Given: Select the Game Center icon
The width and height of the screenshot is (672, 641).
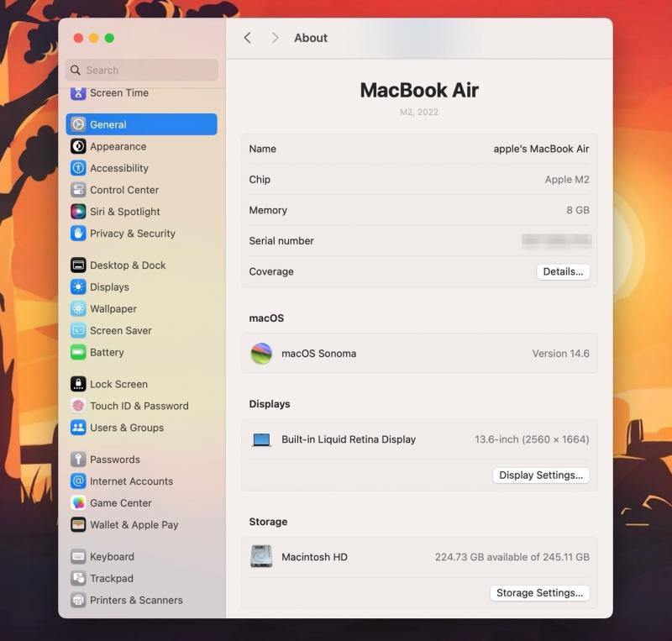Looking at the screenshot, I should click(x=78, y=503).
